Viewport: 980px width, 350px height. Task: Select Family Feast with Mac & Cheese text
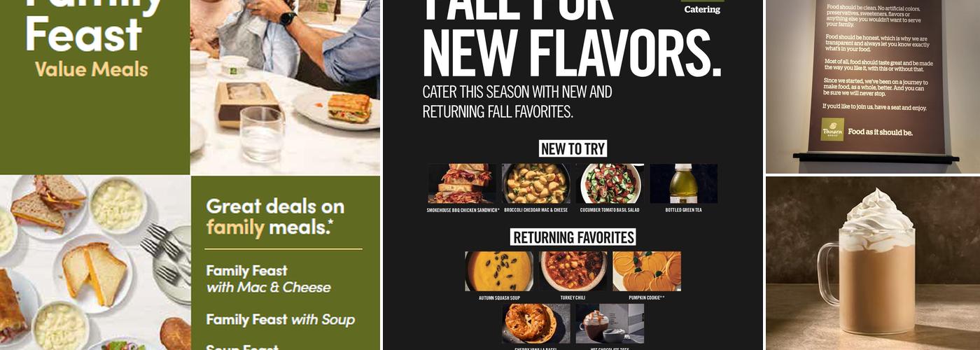tap(268, 279)
